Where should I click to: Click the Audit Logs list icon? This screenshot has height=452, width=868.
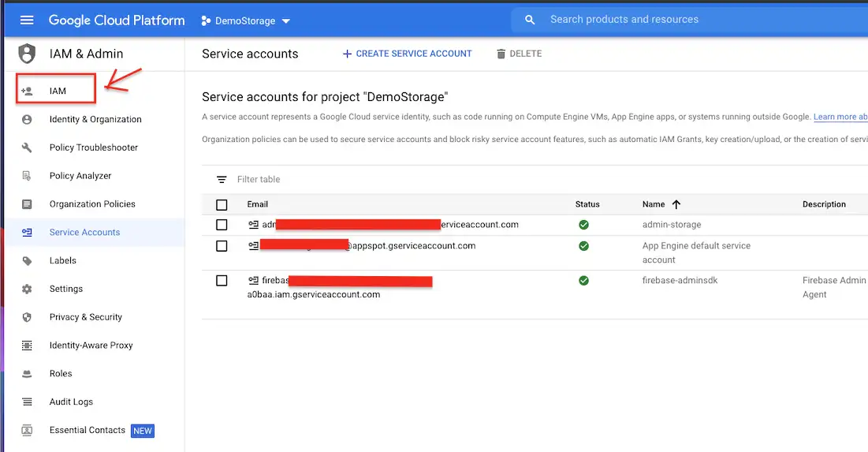tap(28, 402)
